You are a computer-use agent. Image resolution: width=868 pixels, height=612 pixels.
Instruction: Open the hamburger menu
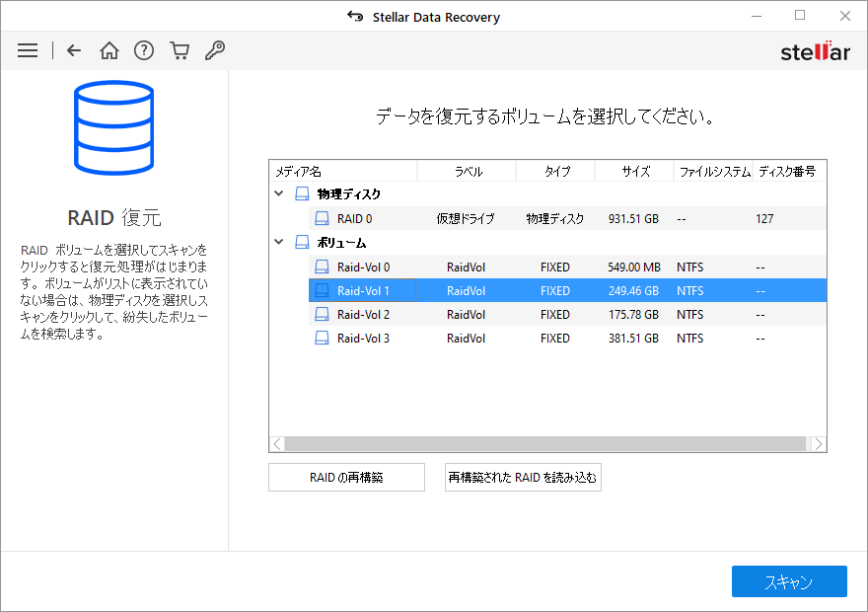coord(28,50)
